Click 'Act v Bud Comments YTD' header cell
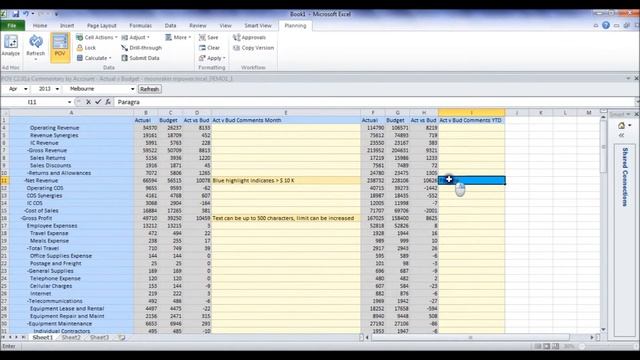 pos(471,120)
